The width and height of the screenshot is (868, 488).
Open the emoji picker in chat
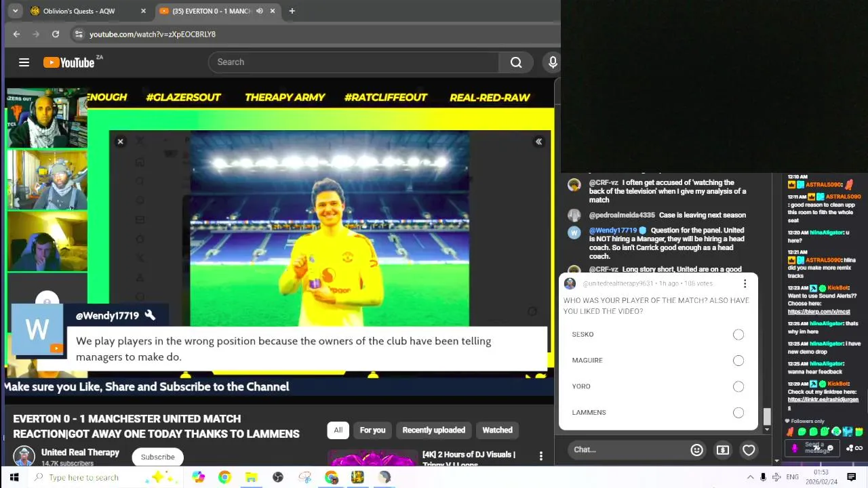coord(696,449)
